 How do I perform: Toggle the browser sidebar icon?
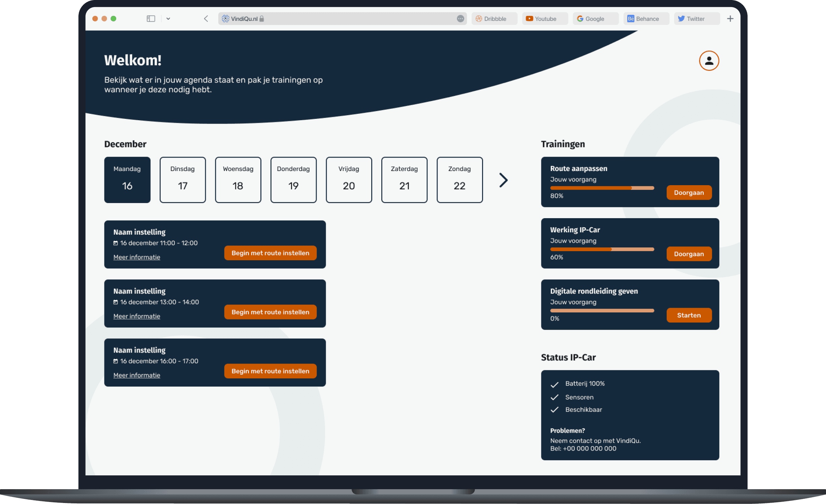151,19
